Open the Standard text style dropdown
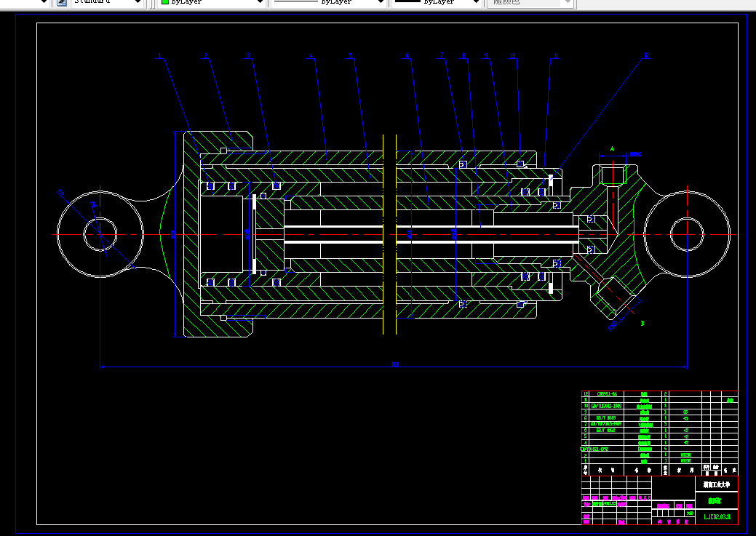 (x=108, y=2)
